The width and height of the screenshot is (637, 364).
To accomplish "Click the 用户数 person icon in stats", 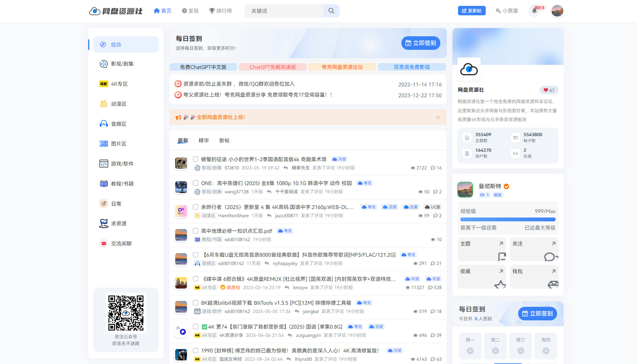I will [x=467, y=153].
